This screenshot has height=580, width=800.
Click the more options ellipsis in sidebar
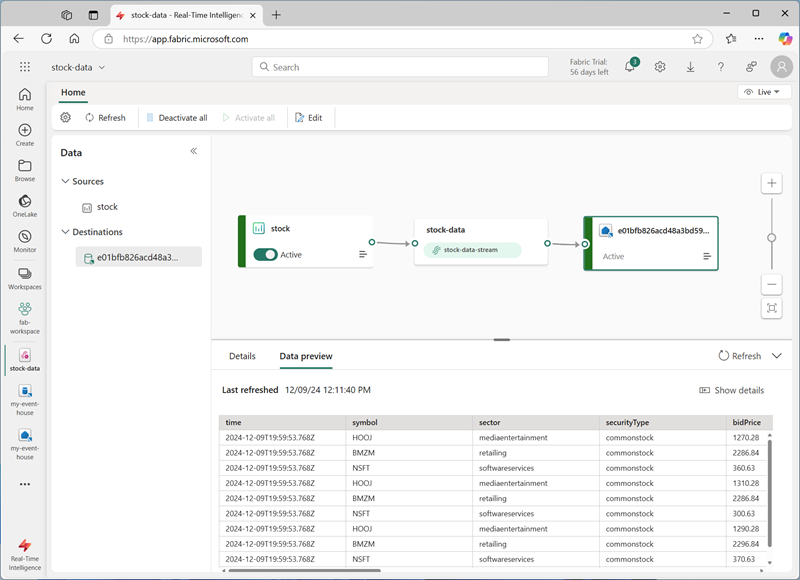[x=24, y=484]
